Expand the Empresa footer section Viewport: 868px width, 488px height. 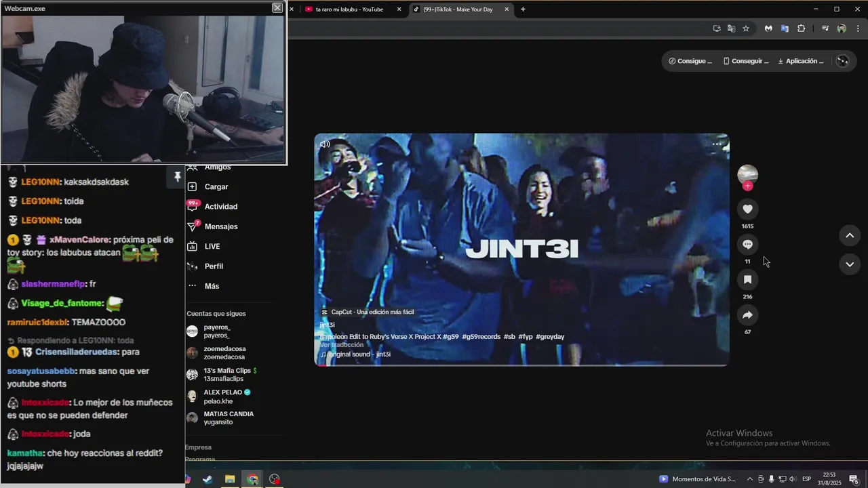(198, 447)
